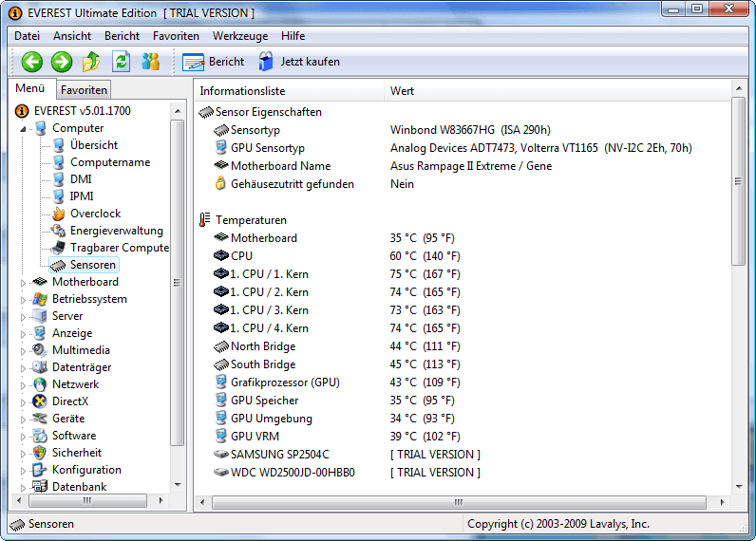756x541 pixels.
Task: Click the Server icon in the tree
Action: [40, 316]
